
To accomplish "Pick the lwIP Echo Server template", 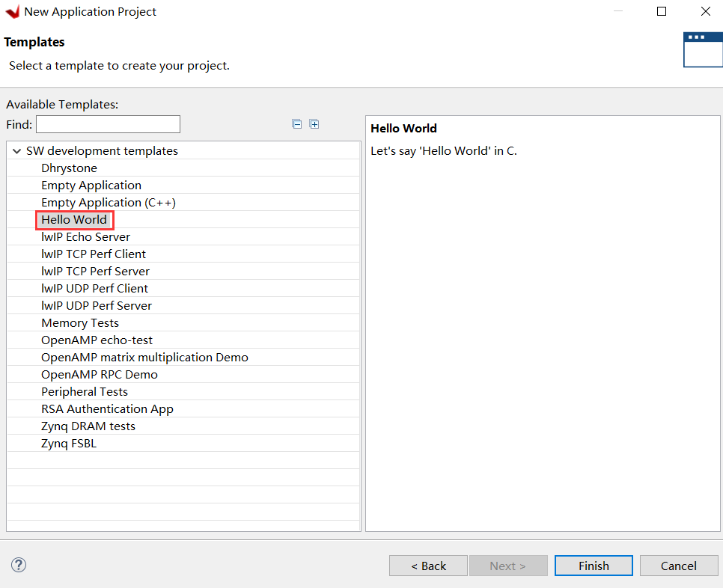I will pyautogui.click(x=86, y=237).
